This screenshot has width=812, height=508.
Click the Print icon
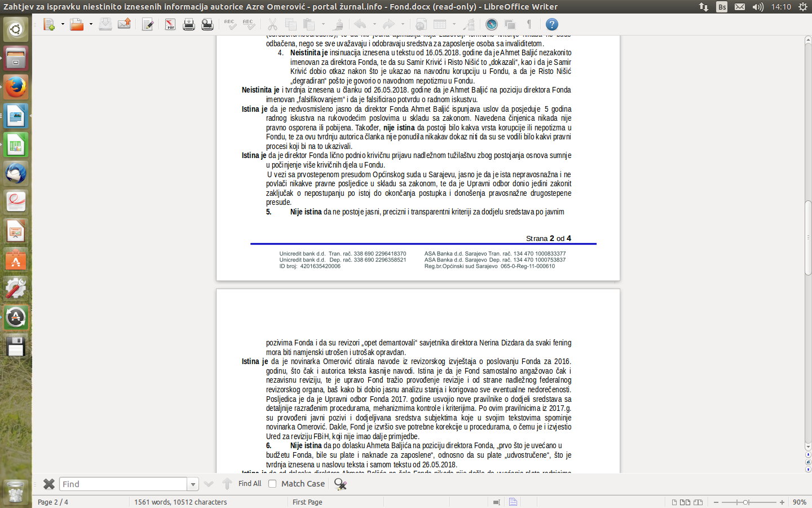click(x=189, y=24)
